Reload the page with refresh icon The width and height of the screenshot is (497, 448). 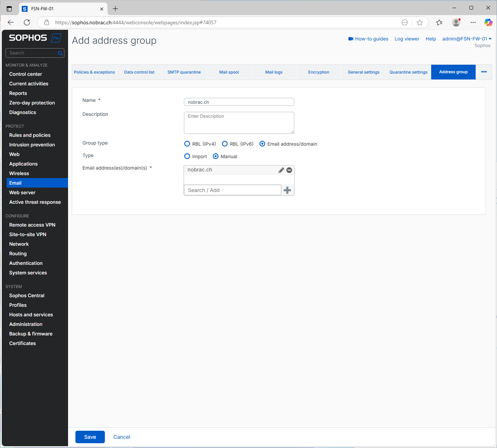pos(27,22)
